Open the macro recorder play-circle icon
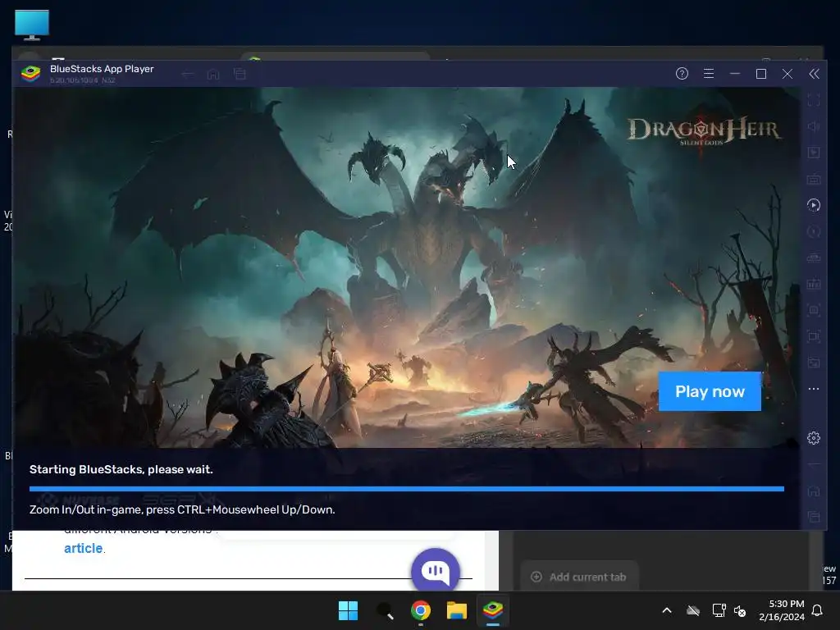This screenshot has height=630, width=840. click(813, 205)
